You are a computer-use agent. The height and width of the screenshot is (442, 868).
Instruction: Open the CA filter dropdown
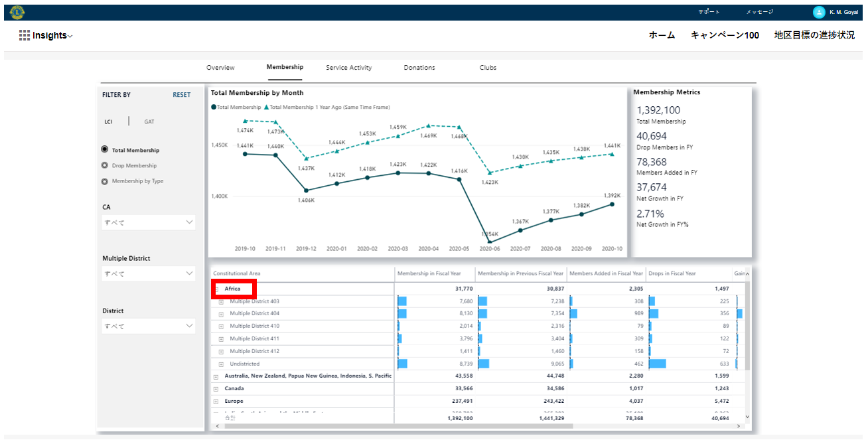click(x=149, y=222)
